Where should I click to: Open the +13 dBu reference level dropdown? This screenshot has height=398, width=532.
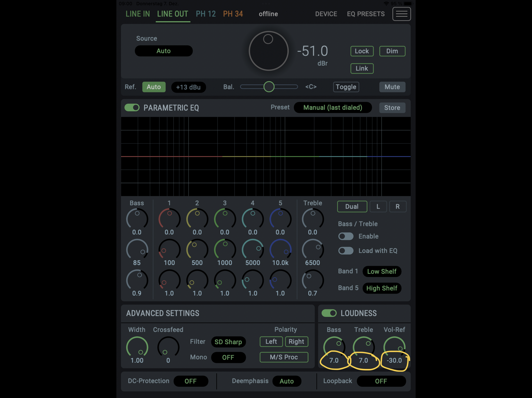188,87
